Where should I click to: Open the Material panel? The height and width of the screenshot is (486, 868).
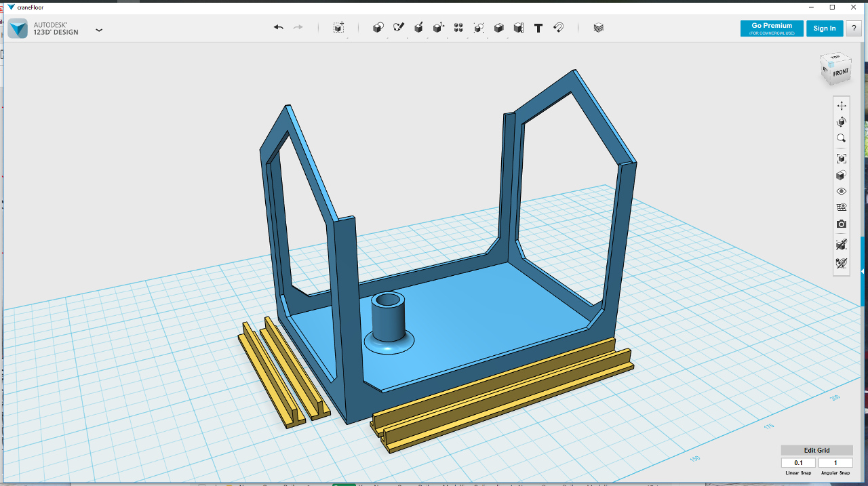click(x=598, y=28)
